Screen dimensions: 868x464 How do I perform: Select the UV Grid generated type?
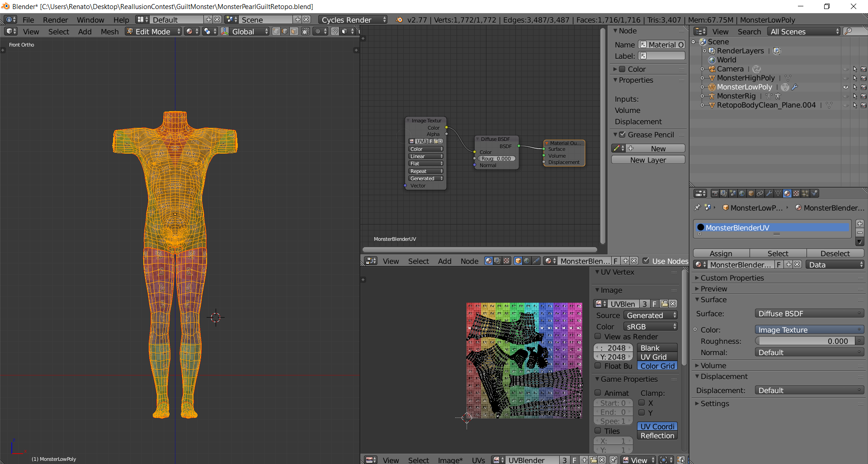(x=657, y=356)
